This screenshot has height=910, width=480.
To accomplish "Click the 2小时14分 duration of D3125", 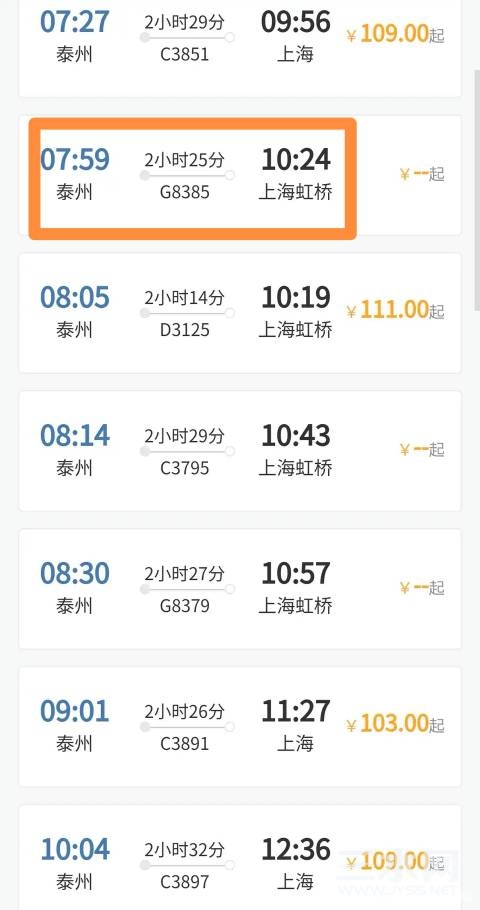I will [x=184, y=298].
